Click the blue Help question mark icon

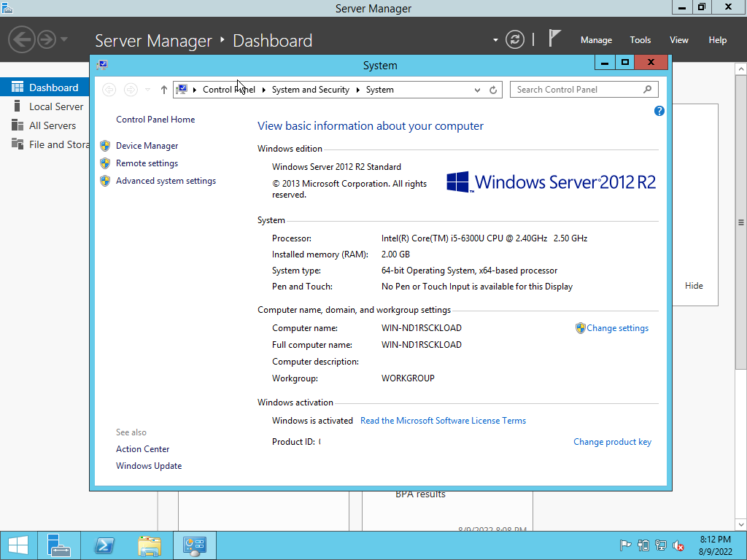pos(659,111)
